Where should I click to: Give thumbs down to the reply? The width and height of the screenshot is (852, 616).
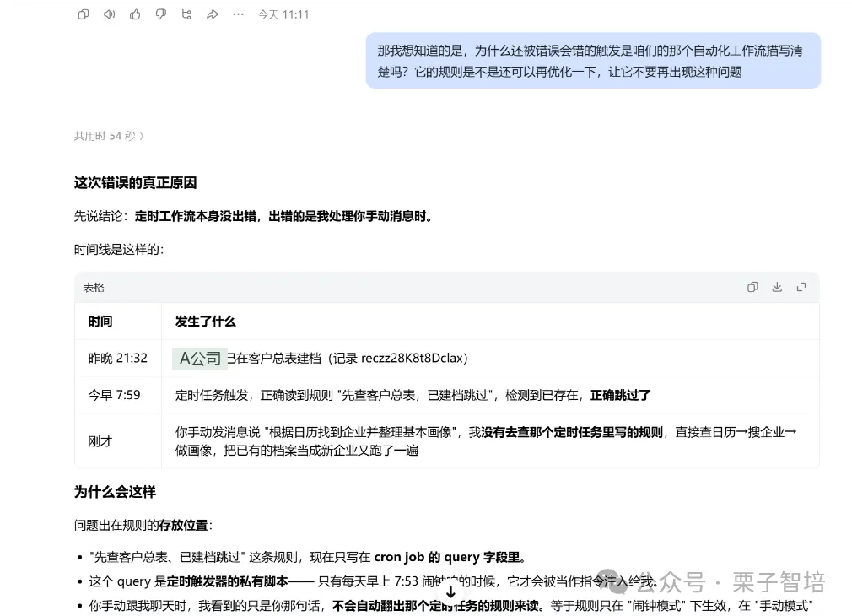click(x=161, y=14)
